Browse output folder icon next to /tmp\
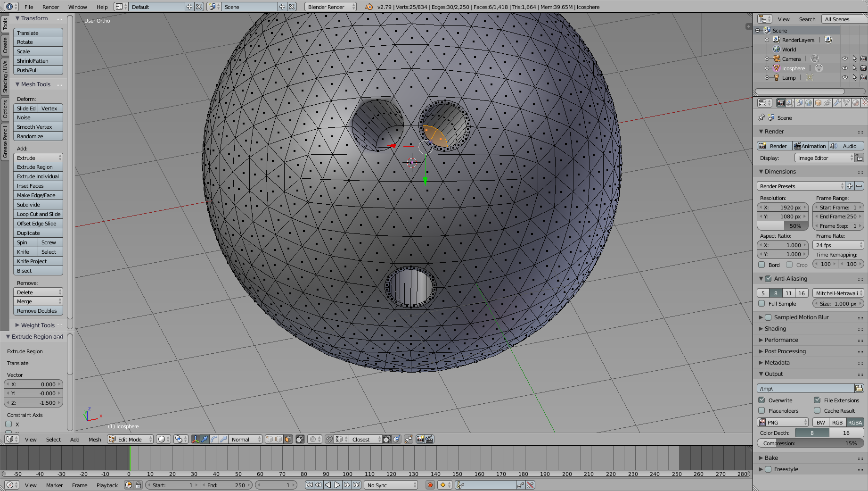This screenshot has width=868, height=491. 859,388
